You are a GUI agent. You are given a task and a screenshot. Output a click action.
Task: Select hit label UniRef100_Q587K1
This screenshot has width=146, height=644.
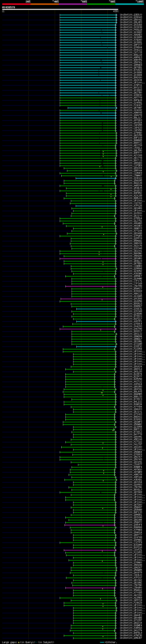click(x=131, y=63)
